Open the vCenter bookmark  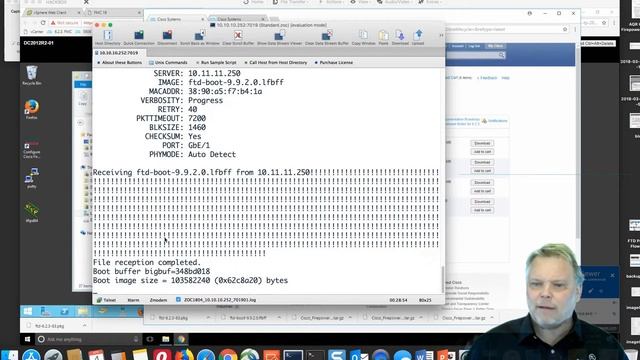point(33,31)
